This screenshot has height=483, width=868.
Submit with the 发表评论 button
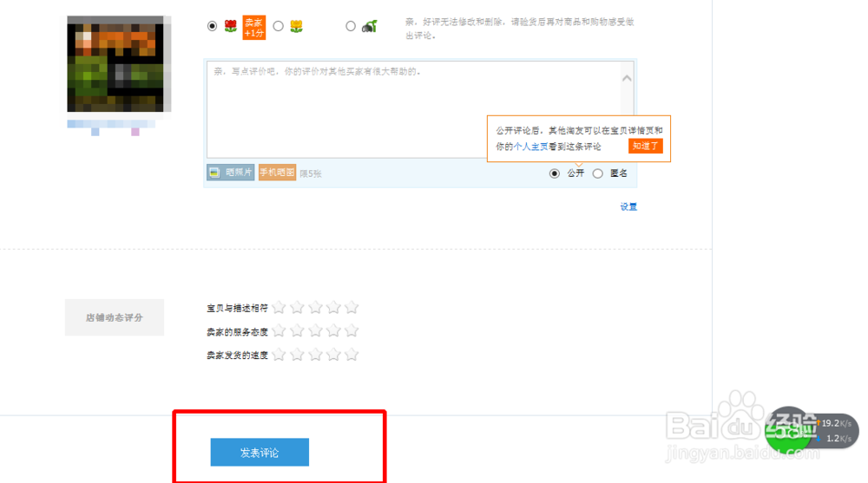(x=260, y=452)
